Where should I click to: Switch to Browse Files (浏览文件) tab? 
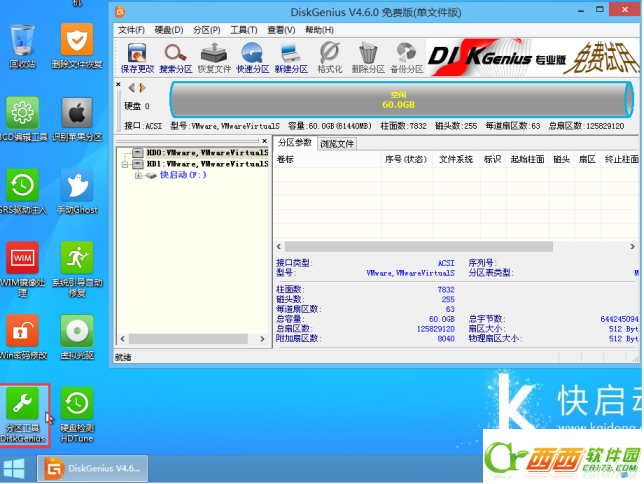pyautogui.click(x=337, y=144)
